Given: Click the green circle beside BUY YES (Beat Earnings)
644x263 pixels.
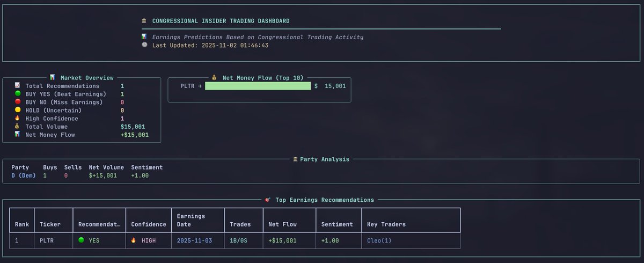Looking at the screenshot, I should click(x=17, y=94).
